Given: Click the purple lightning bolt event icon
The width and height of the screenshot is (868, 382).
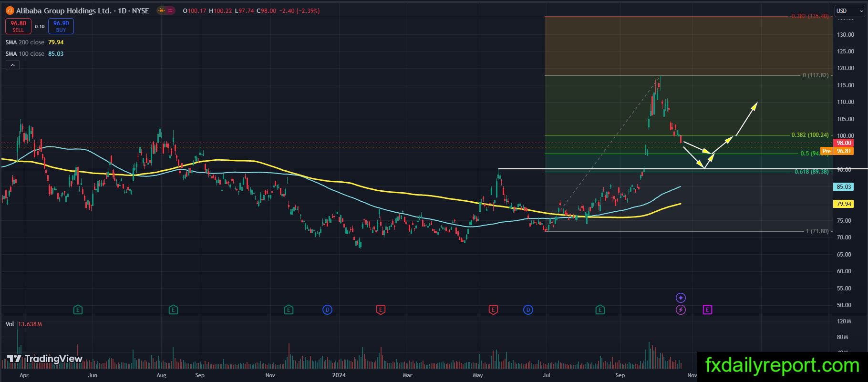Looking at the screenshot, I should 681,310.
